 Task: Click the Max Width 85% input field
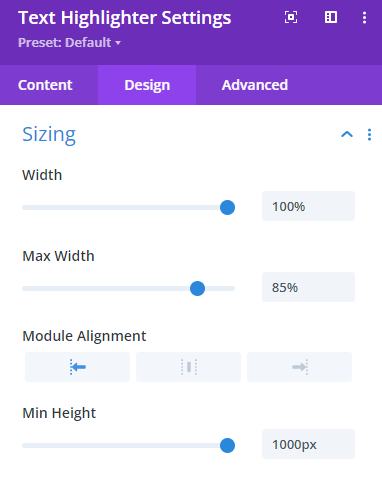[x=308, y=287]
